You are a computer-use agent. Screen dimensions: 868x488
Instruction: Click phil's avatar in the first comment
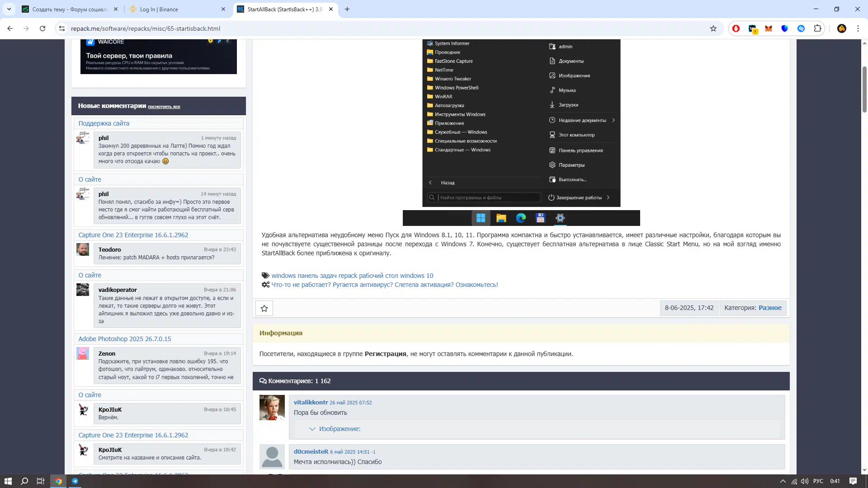coord(83,138)
